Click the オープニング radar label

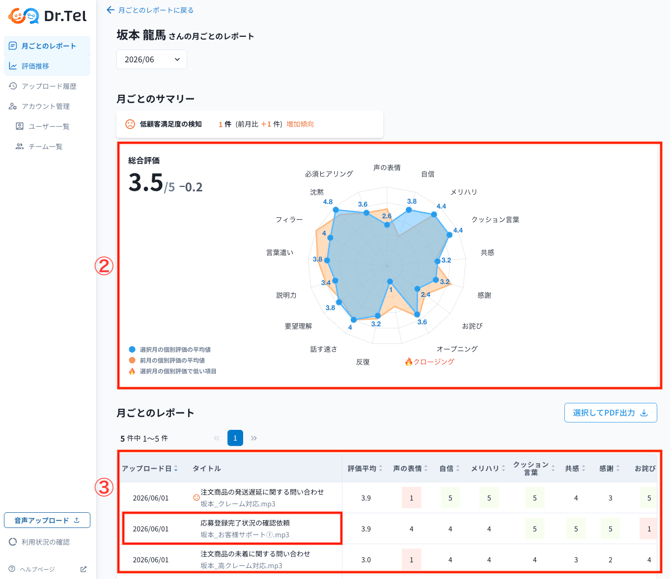tap(457, 349)
